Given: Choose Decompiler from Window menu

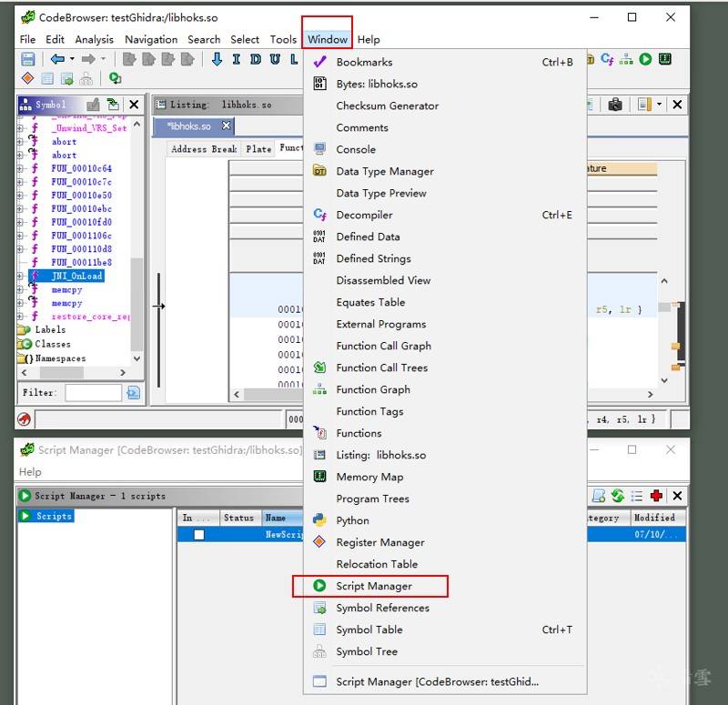Looking at the screenshot, I should [x=445, y=215].
